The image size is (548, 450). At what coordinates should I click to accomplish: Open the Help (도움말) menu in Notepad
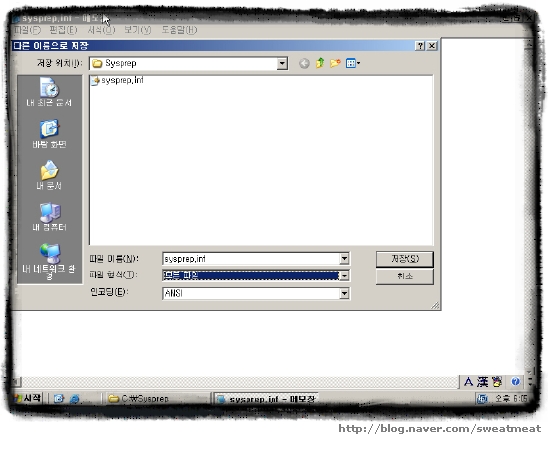tap(179, 30)
